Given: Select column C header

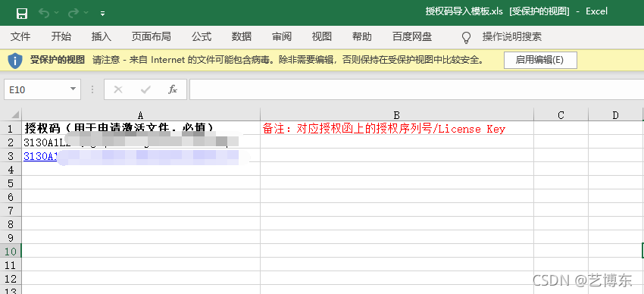Looking at the screenshot, I should [561, 115].
